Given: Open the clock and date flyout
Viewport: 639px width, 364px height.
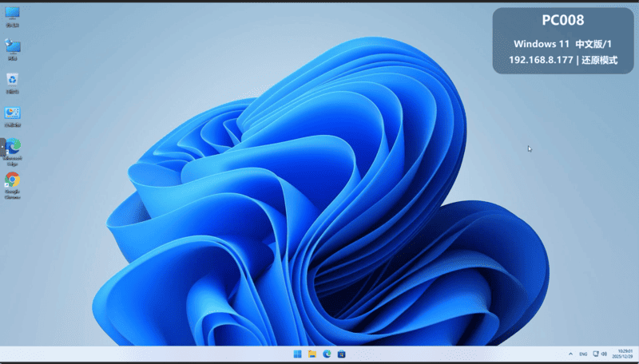Looking at the screenshot, I should point(621,354).
